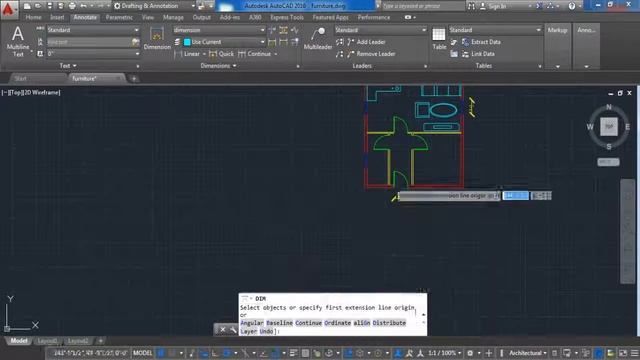
Task: Open the text style Standard dropdown
Action: click(93, 30)
